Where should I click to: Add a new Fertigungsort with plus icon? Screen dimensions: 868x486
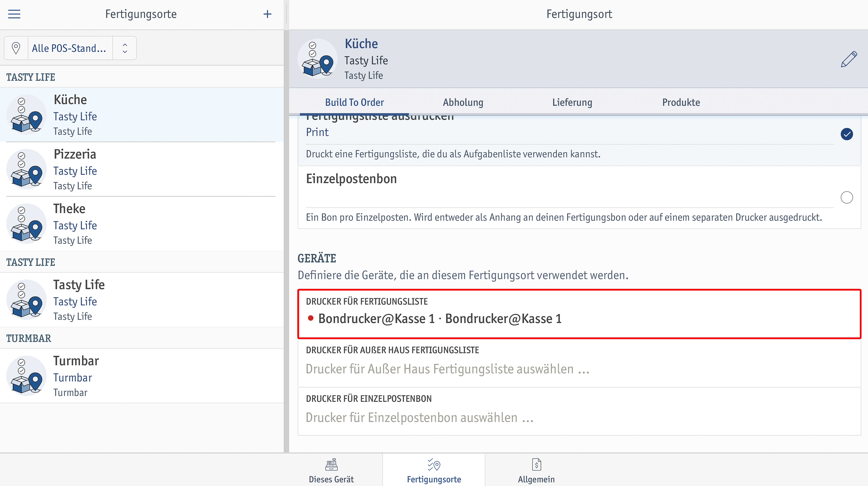(x=267, y=14)
